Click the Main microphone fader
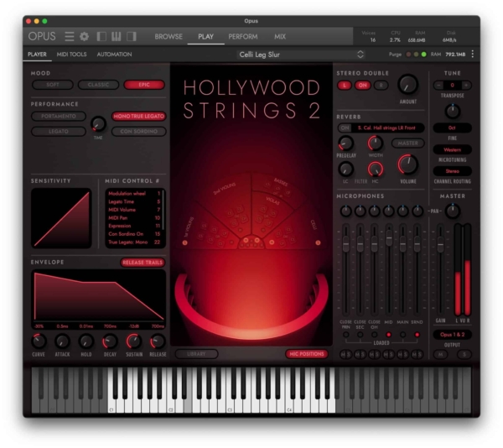Image resolution: width=503 pixels, height=448 pixels. 402,246
